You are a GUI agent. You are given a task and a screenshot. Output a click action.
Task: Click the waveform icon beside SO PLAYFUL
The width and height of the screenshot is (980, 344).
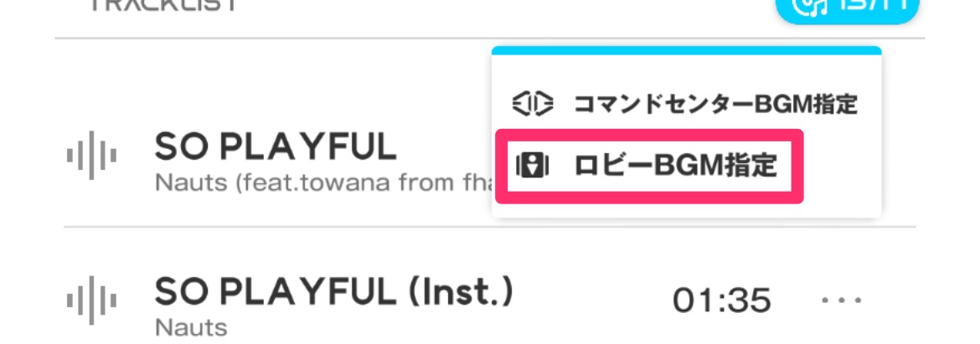[91, 155]
